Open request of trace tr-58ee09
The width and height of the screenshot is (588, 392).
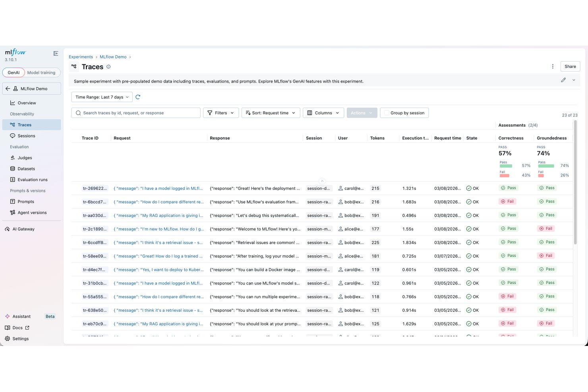[158, 256]
